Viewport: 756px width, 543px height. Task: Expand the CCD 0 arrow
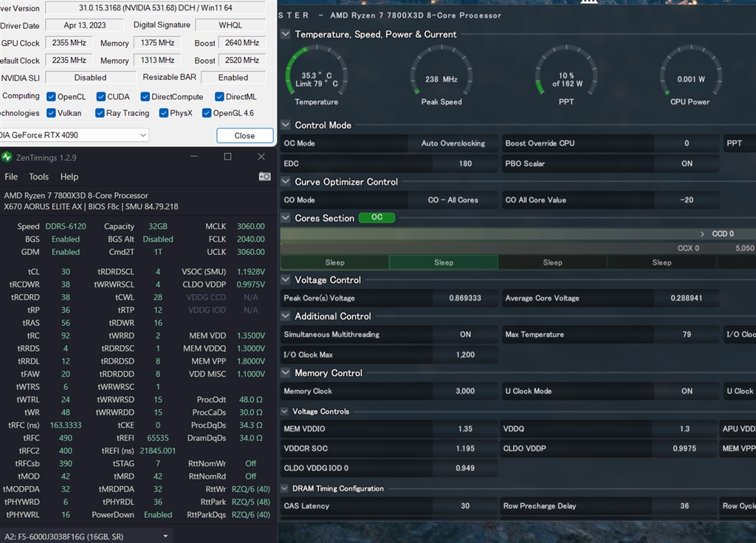point(702,233)
